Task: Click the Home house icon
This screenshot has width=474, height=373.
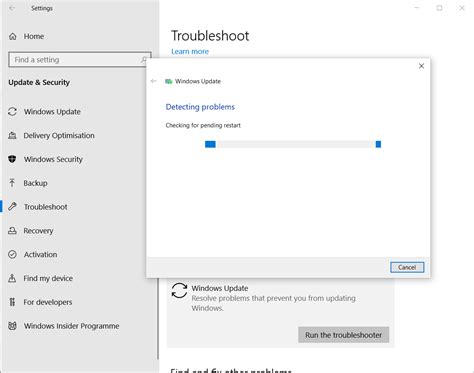Action: [13, 36]
